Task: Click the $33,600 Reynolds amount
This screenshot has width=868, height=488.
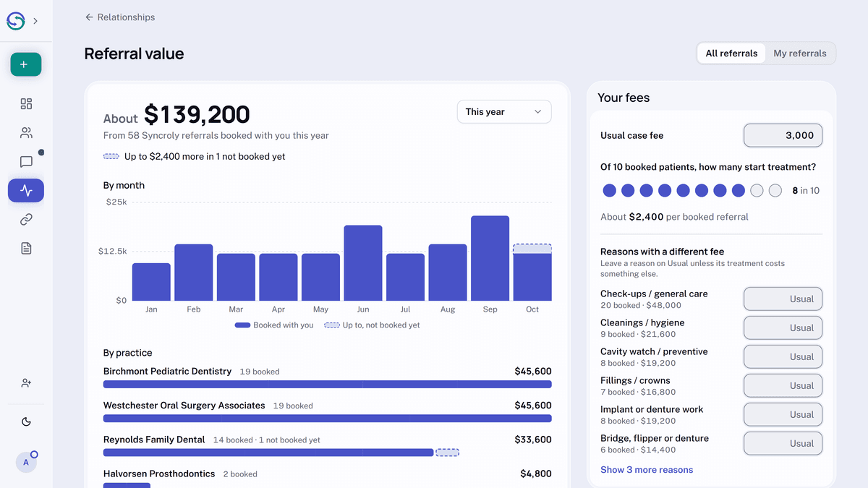Action: click(x=533, y=440)
